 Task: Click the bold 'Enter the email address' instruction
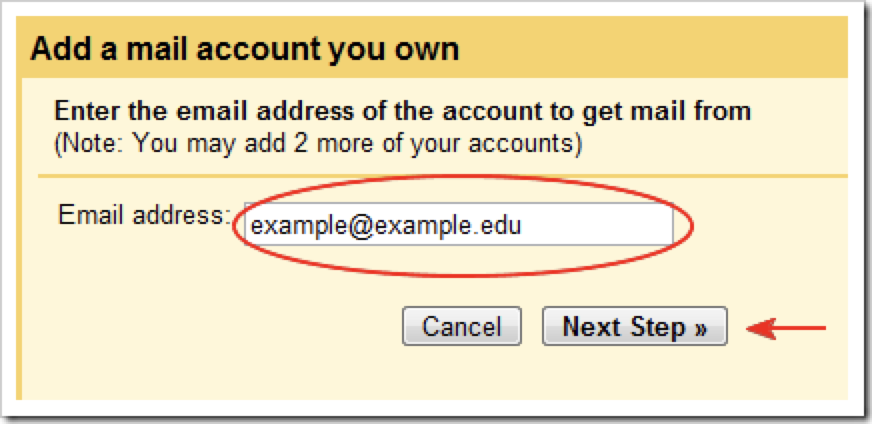[402, 110]
